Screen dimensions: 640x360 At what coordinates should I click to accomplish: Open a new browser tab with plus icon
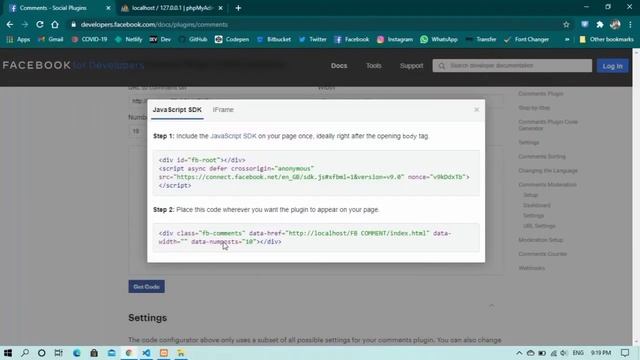(238, 8)
